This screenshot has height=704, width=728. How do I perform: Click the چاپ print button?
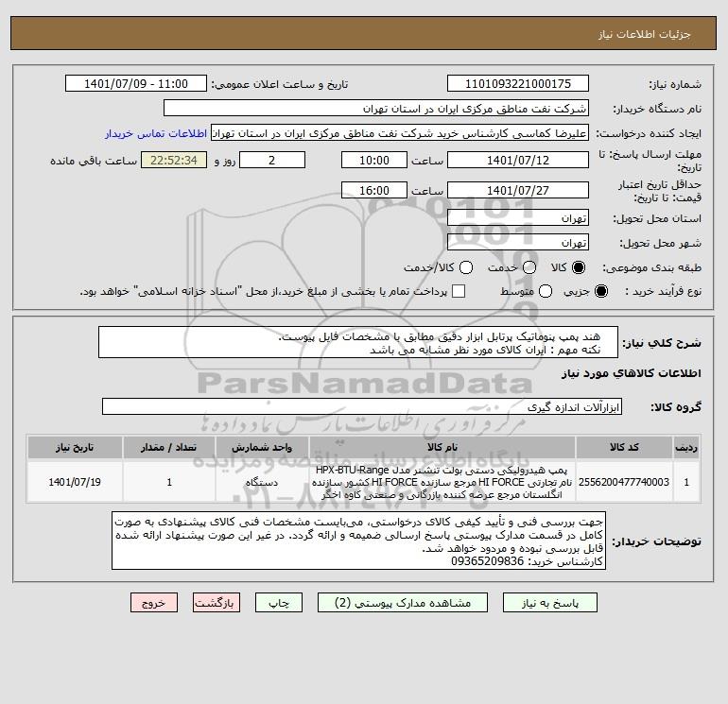279,603
